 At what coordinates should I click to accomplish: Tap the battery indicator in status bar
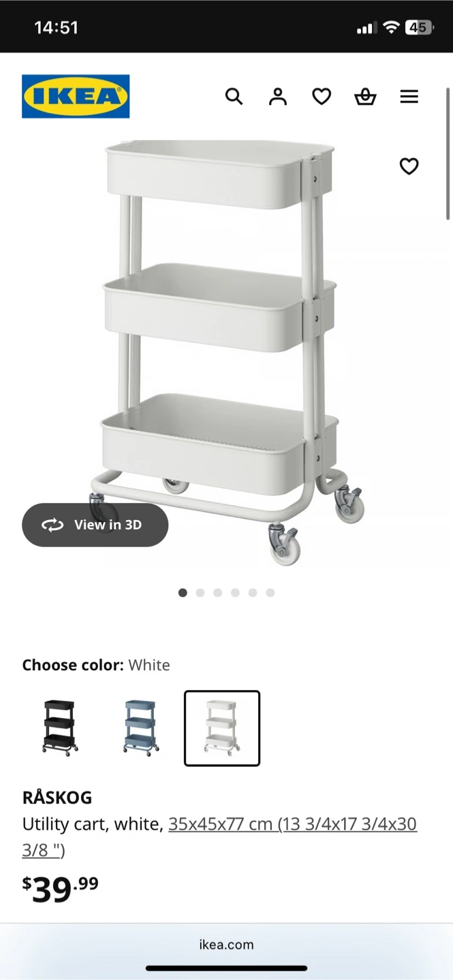click(x=419, y=27)
